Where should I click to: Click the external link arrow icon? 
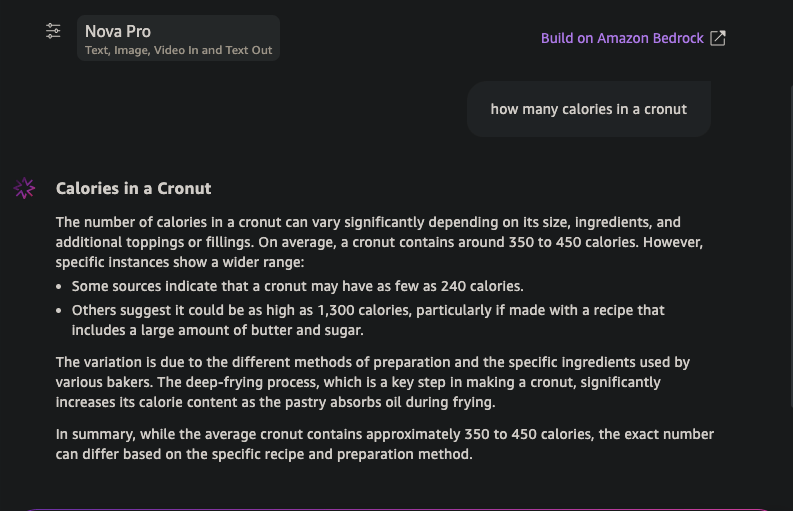[x=718, y=38]
